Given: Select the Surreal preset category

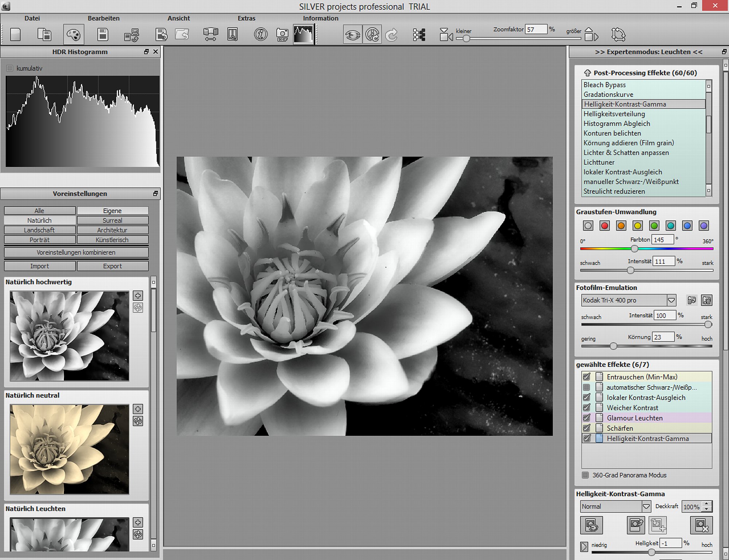Looking at the screenshot, I should point(113,220).
